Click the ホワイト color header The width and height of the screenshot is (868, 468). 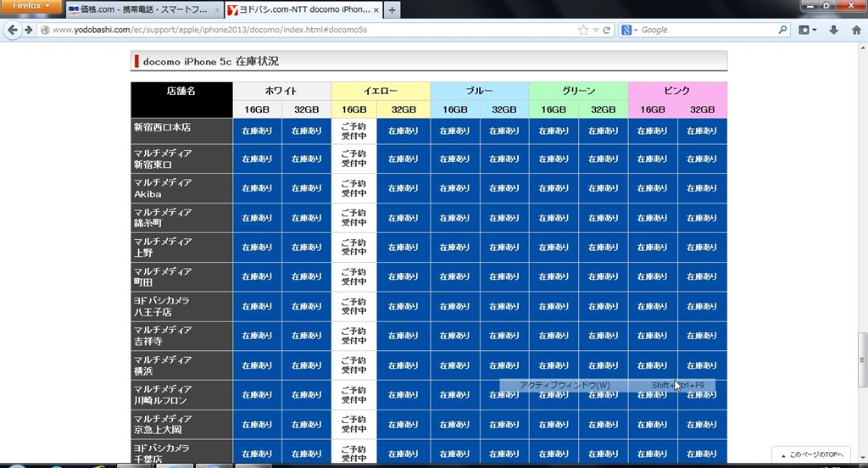(x=281, y=91)
